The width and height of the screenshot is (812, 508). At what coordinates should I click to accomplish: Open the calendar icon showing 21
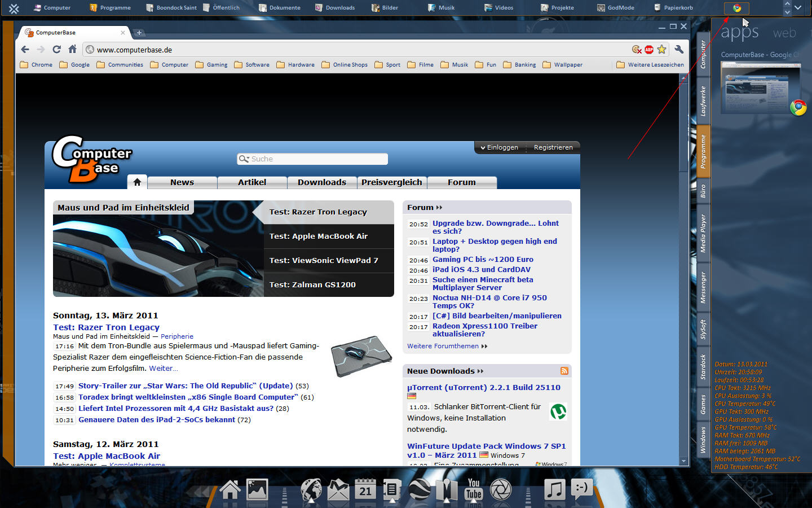pyautogui.click(x=365, y=489)
